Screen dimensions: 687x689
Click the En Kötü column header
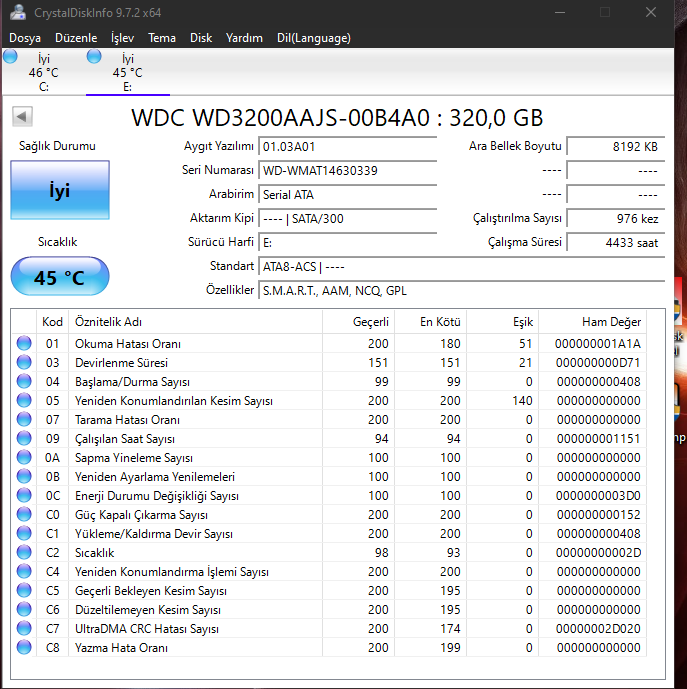coord(431,322)
